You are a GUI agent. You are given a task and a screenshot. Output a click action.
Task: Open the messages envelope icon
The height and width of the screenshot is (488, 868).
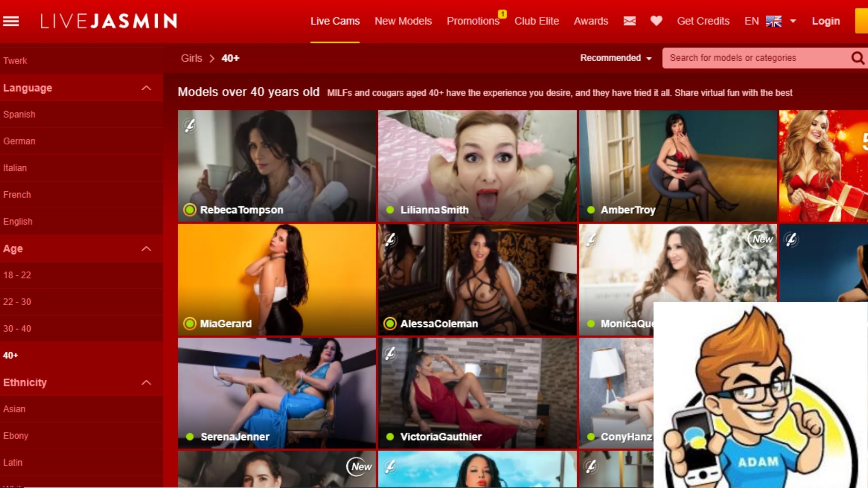coord(629,21)
